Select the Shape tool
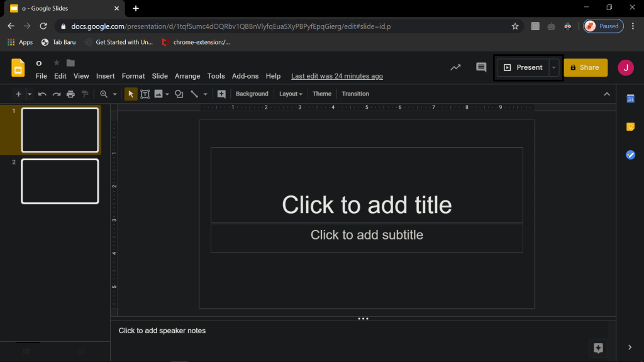Viewport: 644px width, 362px height. pos(179,94)
